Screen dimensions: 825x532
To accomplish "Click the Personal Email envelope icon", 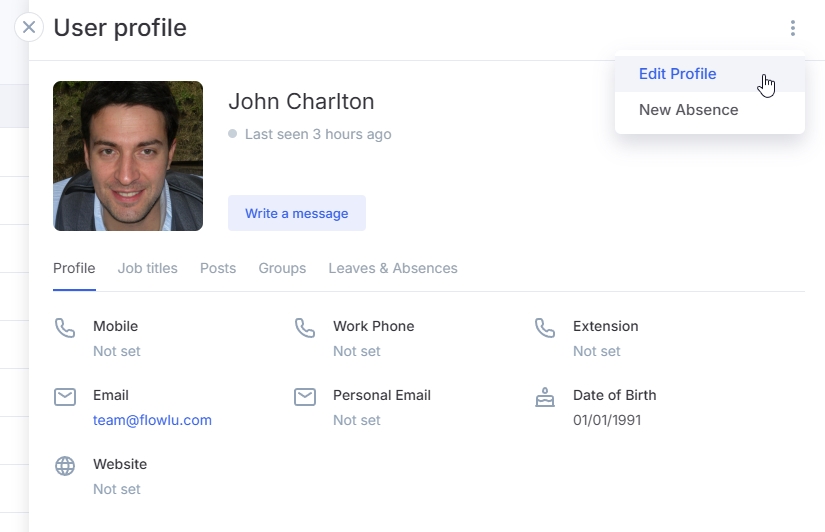I will [305, 397].
